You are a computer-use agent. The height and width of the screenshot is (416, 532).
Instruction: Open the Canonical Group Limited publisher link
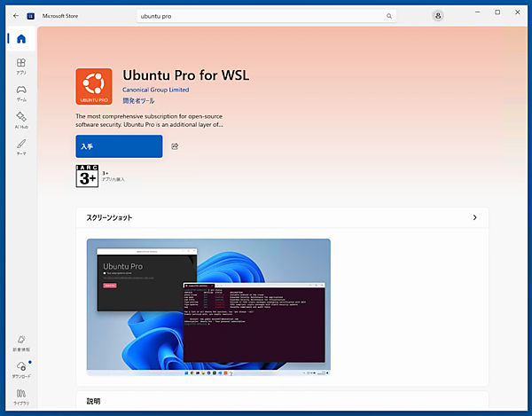pos(155,90)
